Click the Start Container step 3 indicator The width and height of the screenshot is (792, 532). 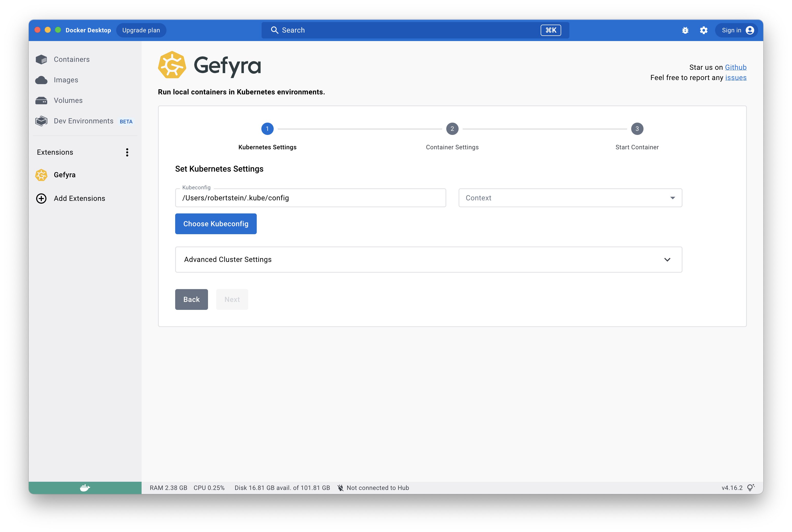(x=637, y=128)
